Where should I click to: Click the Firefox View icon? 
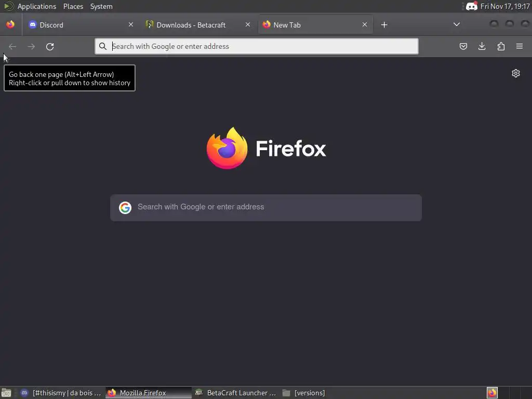click(10, 24)
